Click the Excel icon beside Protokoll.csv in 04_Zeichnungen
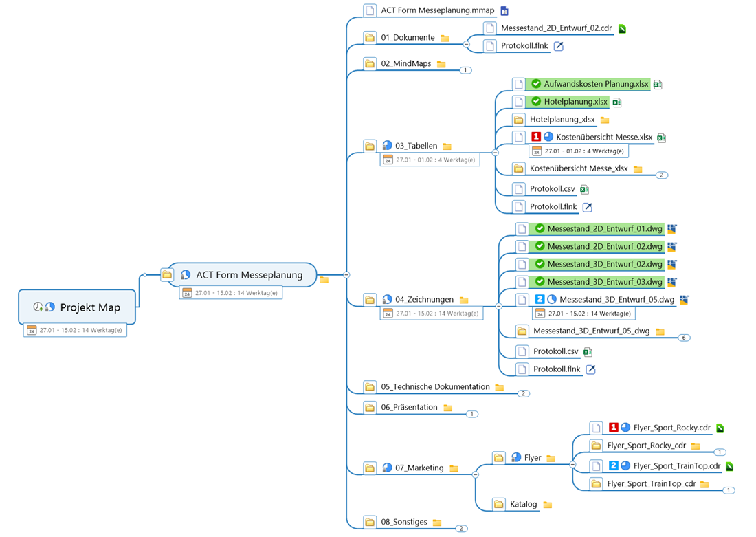Screen dimensions: 756x537 pyautogui.click(x=588, y=352)
